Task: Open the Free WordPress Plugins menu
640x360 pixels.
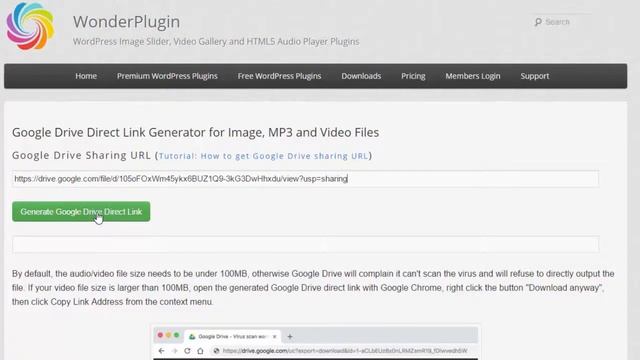Action: [279, 76]
